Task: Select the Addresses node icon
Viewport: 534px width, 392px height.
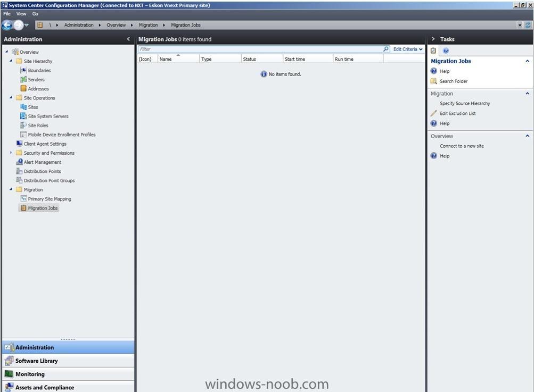Action: point(23,88)
